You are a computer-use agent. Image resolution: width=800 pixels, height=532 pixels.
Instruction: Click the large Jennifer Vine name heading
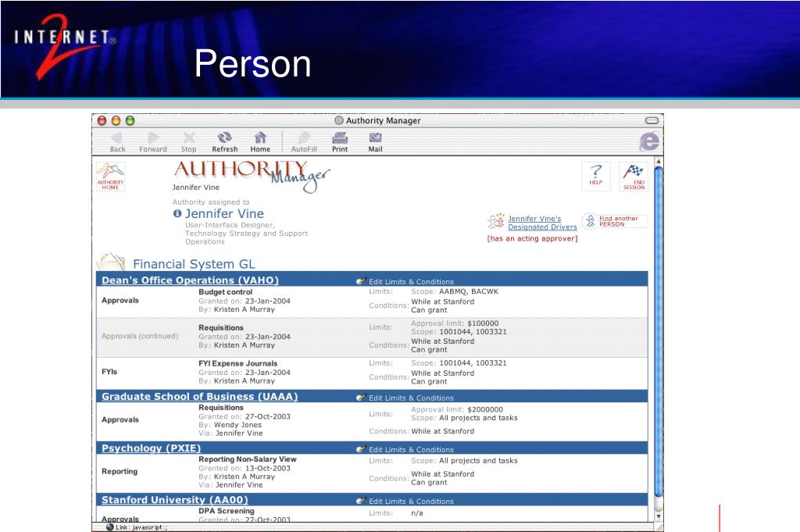[224, 214]
